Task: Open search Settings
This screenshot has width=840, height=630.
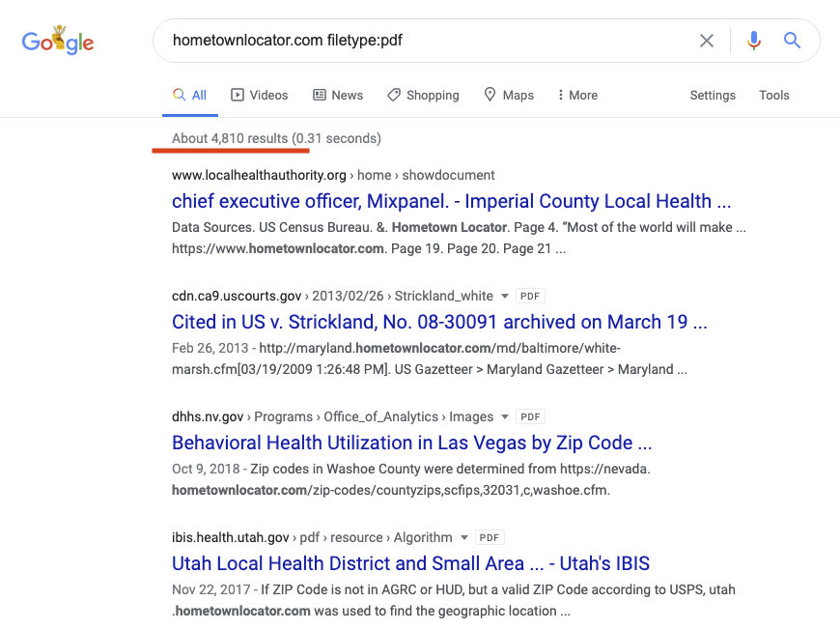Action: [713, 95]
